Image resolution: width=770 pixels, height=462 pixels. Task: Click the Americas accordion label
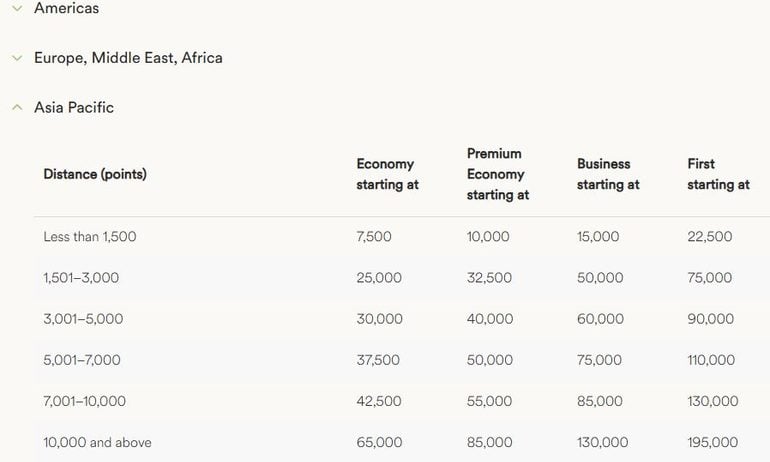[66, 8]
